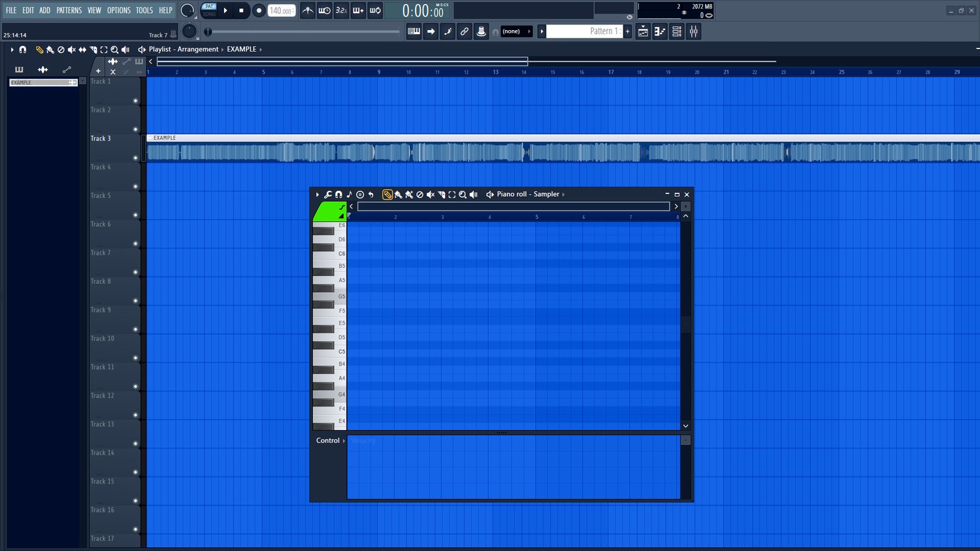This screenshot has width=980, height=551.
Task: Expand the arrow after Playlist - Arrangement
Action: pyautogui.click(x=222, y=50)
